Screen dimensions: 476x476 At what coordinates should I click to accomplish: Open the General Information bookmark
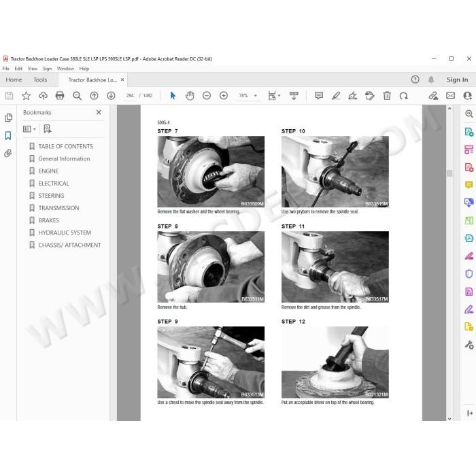click(64, 158)
